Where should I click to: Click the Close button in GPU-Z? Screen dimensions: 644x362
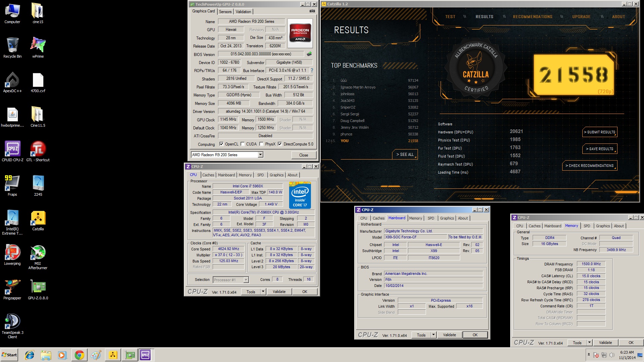(x=304, y=155)
